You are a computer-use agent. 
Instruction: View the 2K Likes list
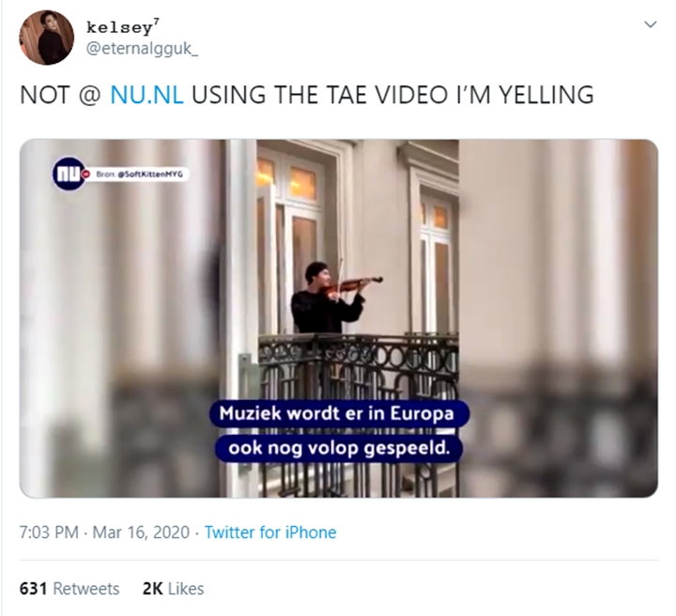pos(173,589)
